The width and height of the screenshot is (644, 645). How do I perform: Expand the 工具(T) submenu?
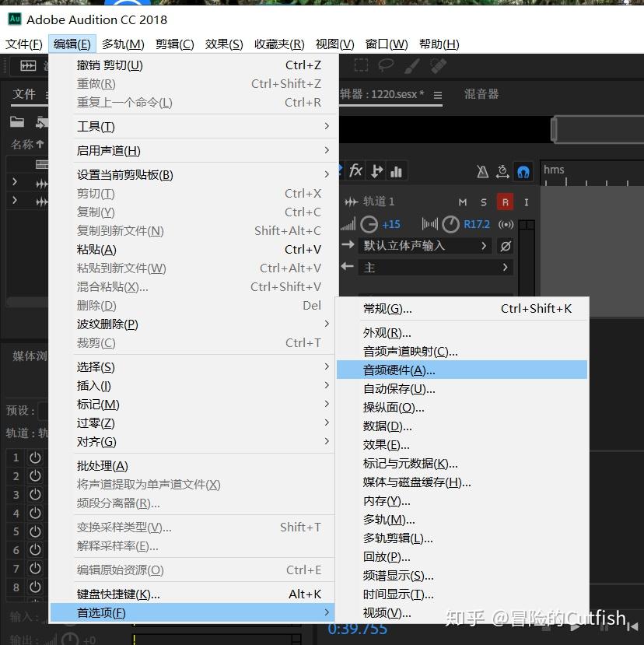192,126
